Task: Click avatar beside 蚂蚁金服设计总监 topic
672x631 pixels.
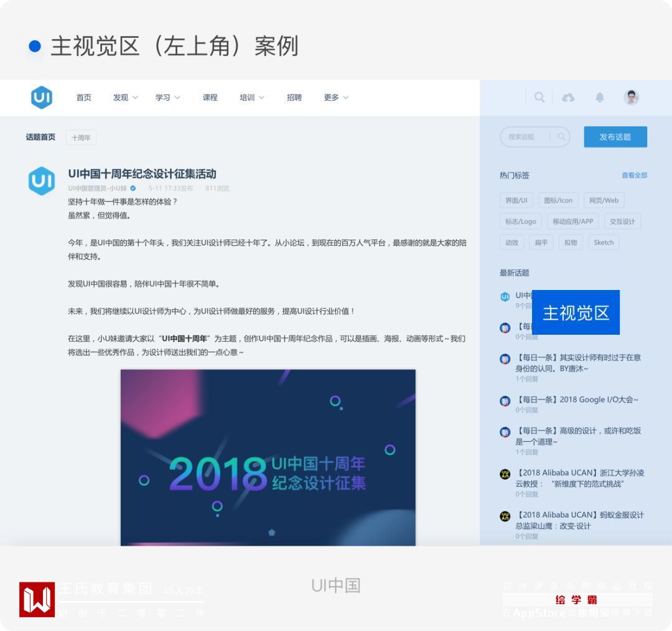Action: (x=505, y=516)
